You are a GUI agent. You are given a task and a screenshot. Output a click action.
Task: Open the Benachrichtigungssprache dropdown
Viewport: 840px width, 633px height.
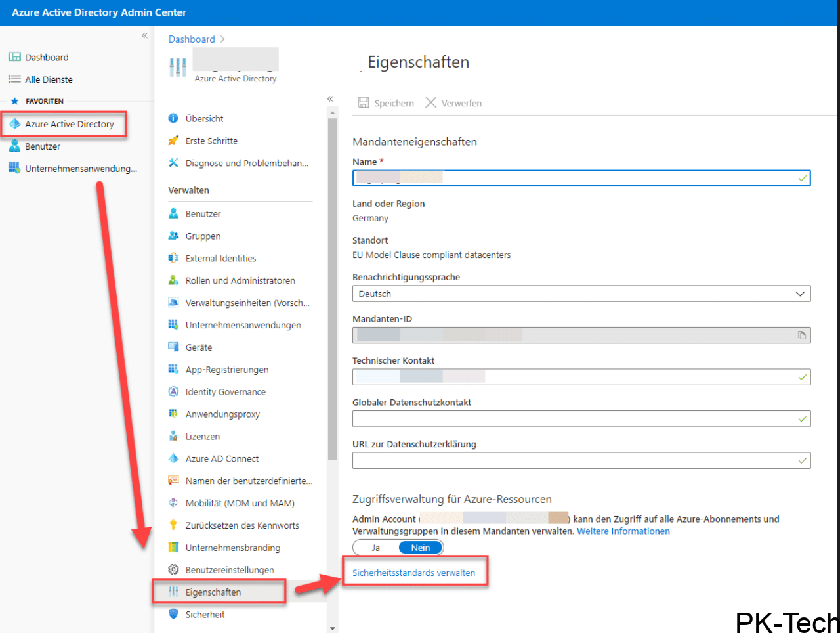coord(581,294)
